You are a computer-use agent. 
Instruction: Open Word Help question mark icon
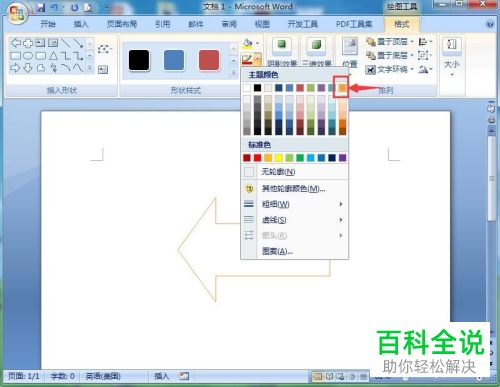pyautogui.click(x=490, y=24)
